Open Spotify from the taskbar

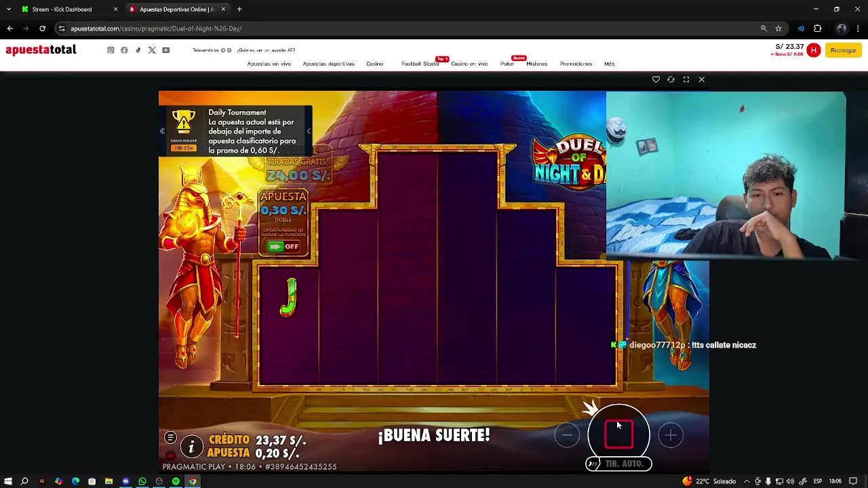click(x=176, y=481)
